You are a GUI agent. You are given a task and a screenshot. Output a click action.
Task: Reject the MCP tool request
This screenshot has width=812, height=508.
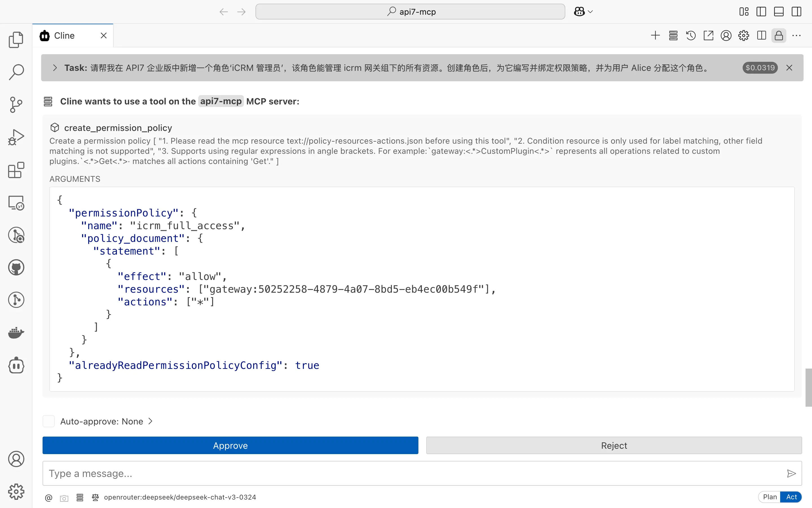pyautogui.click(x=614, y=446)
